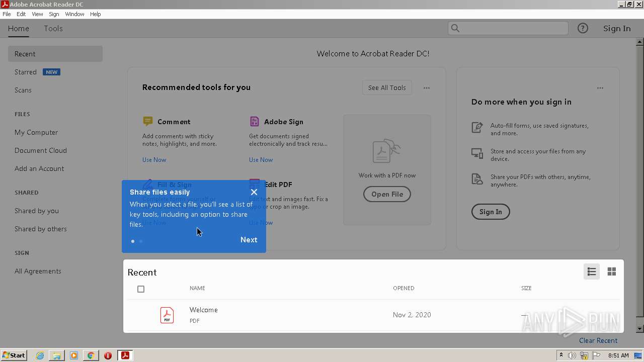Click the Store and access files icon
This screenshot has height=362, width=644.
click(477, 153)
